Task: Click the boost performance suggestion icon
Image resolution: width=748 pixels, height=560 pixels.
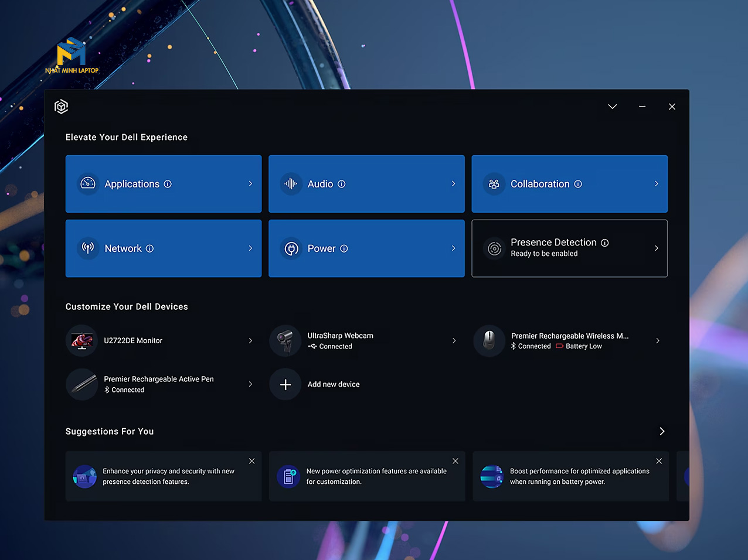Action: [x=492, y=477]
